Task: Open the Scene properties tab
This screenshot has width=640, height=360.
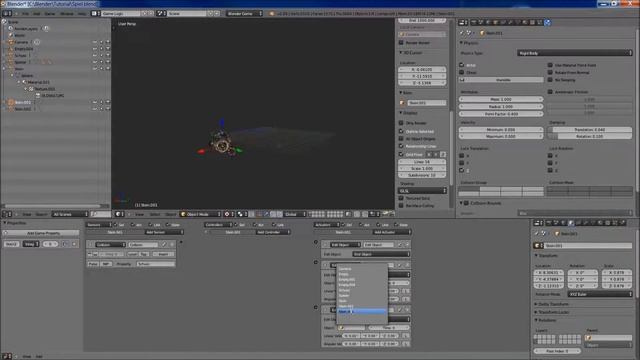Action: pyautogui.click(x=482, y=22)
